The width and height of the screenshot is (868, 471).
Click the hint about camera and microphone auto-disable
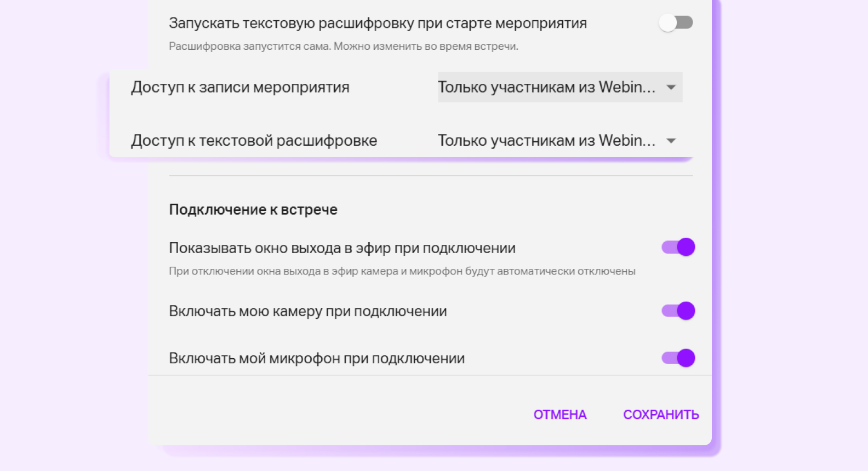tap(402, 271)
